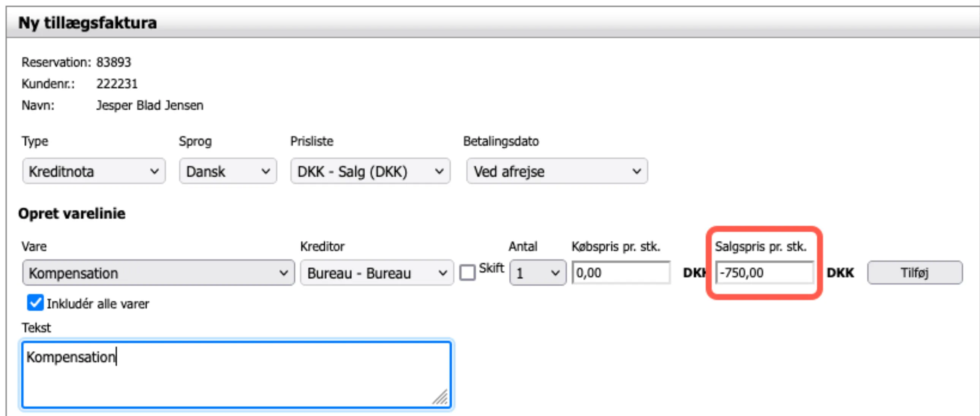Enable the Skift checkbox
The width and height of the screenshot is (980, 416).
click(467, 273)
